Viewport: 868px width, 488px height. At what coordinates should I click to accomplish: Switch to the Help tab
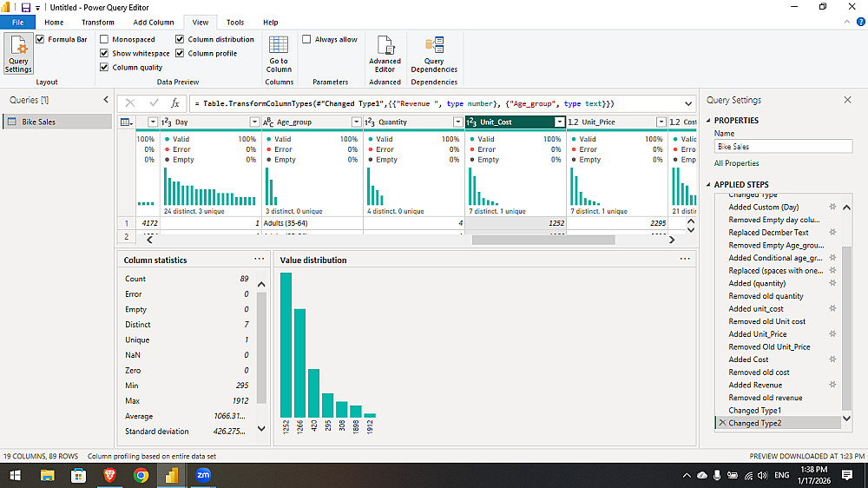click(x=270, y=23)
